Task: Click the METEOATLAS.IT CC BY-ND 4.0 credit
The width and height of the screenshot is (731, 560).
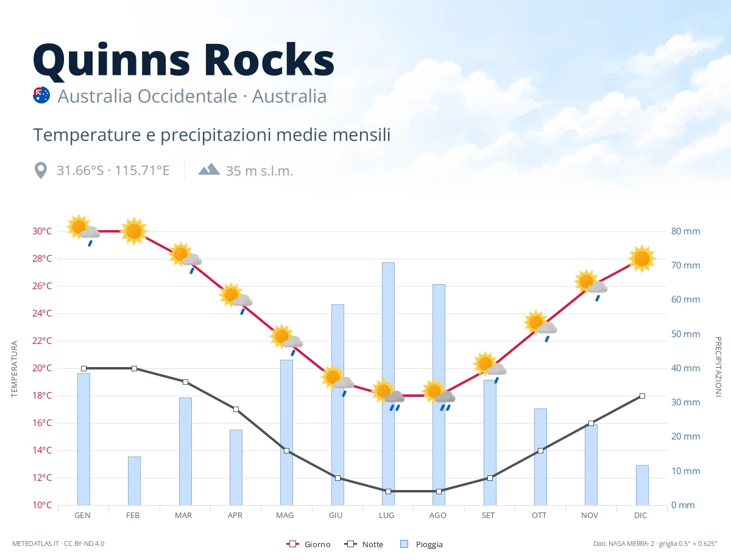Action: (58, 543)
